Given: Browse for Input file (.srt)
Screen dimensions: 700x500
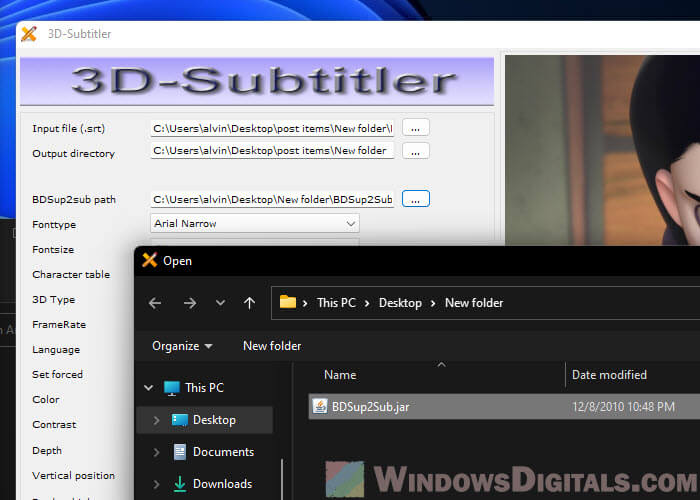Looking at the screenshot, I should [416, 128].
